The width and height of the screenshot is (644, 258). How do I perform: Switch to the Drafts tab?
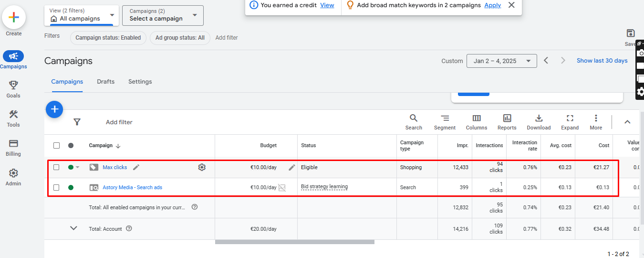click(x=105, y=82)
